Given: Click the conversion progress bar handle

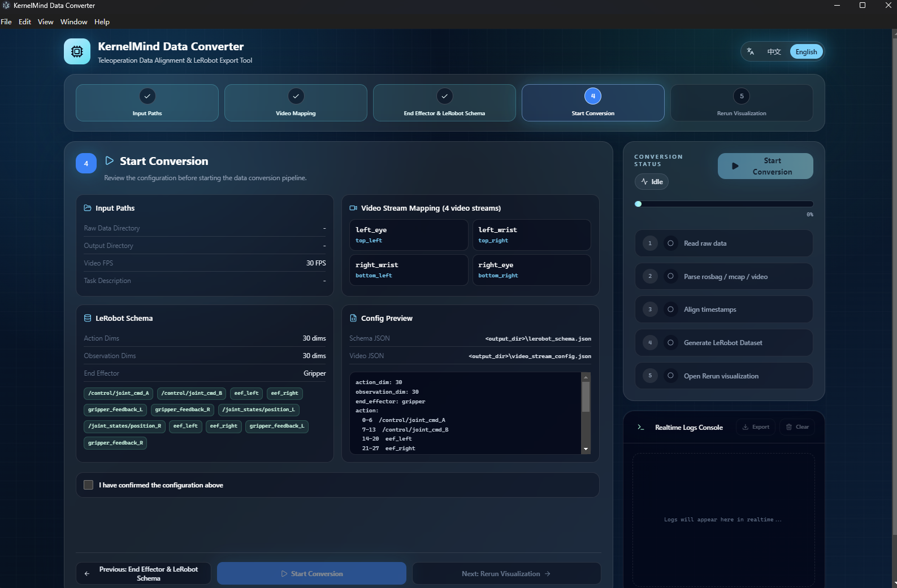Looking at the screenshot, I should pyautogui.click(x=638, y=204).
